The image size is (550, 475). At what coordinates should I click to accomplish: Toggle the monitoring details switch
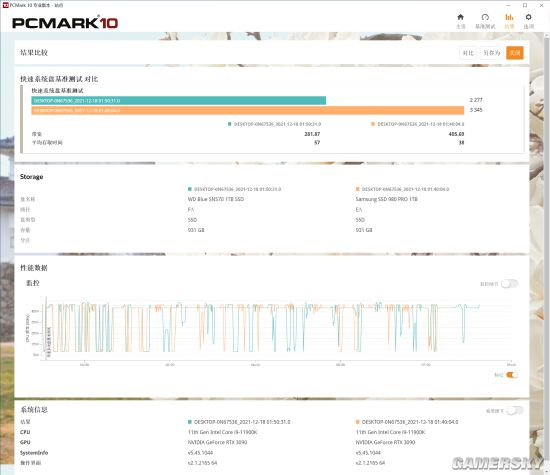tap(509, 283)
